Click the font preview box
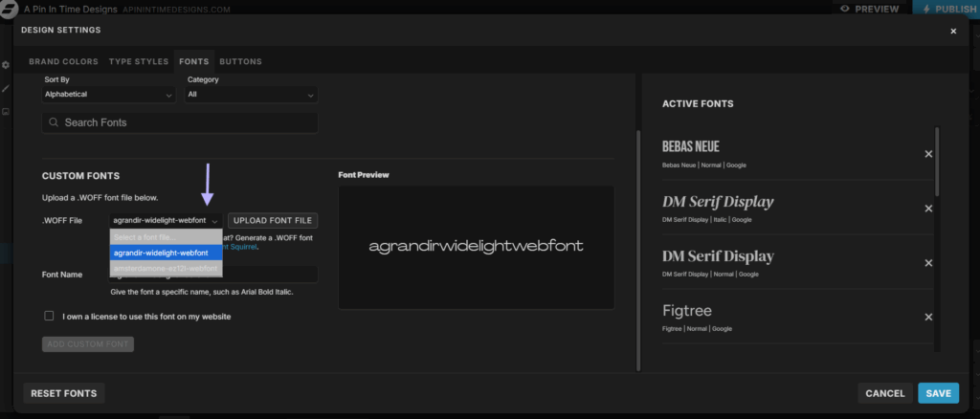This screenshot has width=980, height=419. 477,247
